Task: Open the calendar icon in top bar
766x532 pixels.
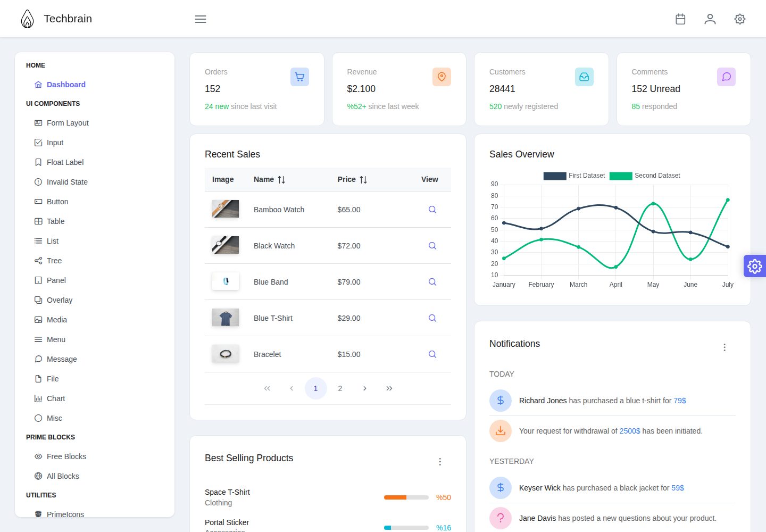Action: pos(680,19)
